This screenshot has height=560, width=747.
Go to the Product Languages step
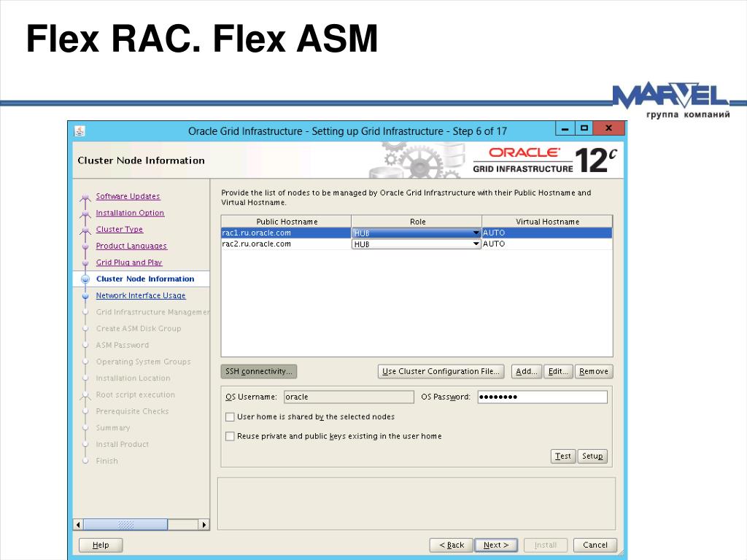(x=131, y=246)
